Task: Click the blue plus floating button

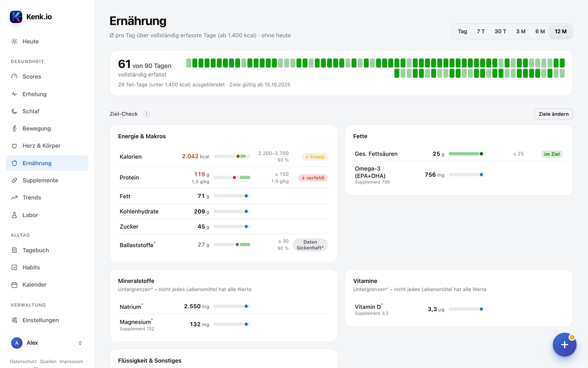Action: coord(564,345)
